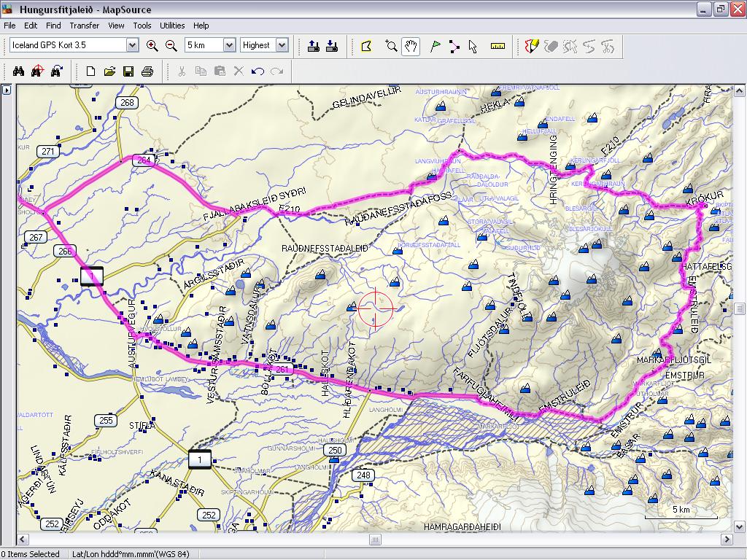Expand the left side panel arrow
This screenshot has width=747, height=560.
click(7, 90)
